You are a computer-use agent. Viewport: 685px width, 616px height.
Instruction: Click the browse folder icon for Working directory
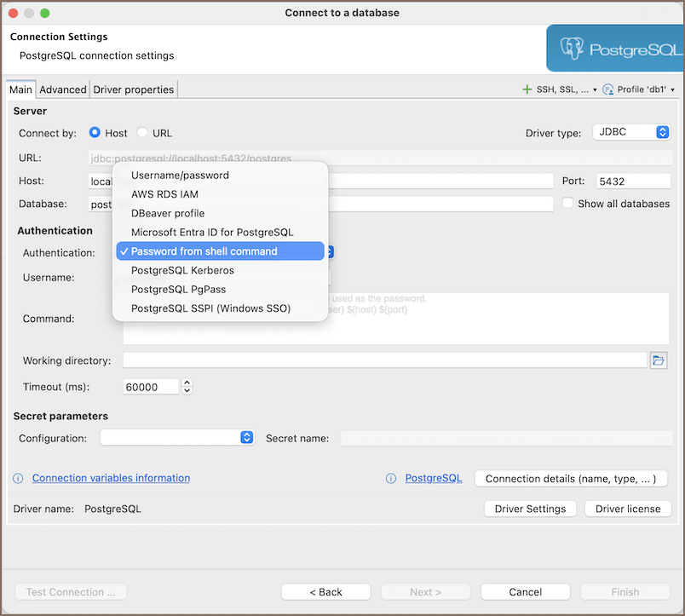click(659, 360)
